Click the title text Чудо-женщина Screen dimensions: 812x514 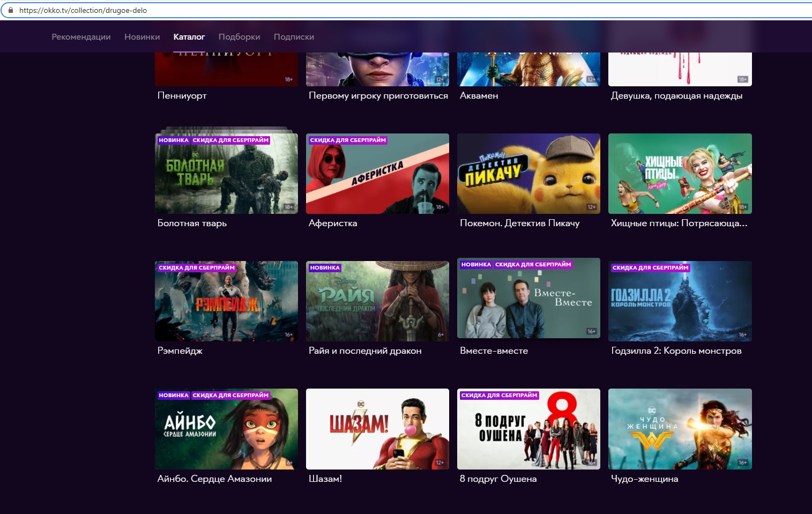[x=644, y=479]
